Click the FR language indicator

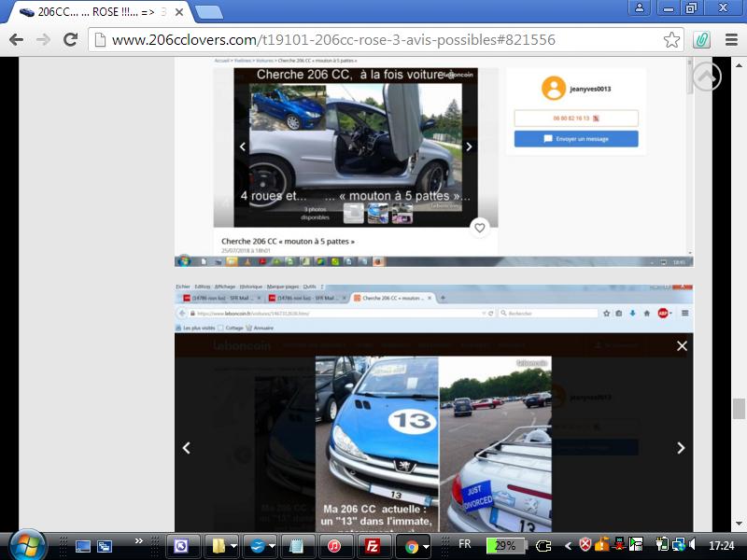464,544
